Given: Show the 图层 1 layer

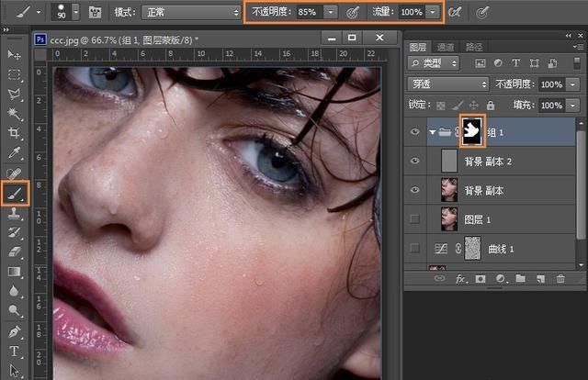Looking at the screenshot, I should coord(414,218).
